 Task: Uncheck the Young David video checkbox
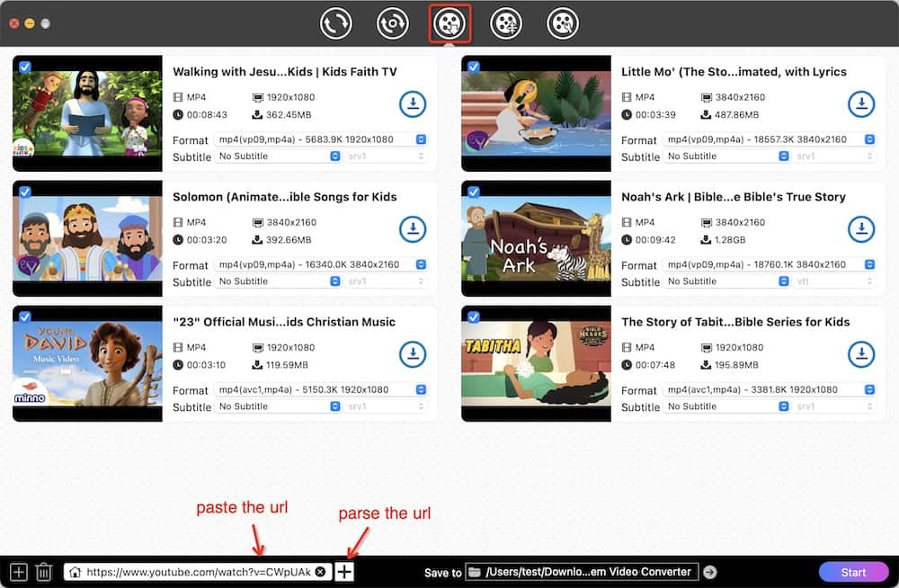coord(24,316)
